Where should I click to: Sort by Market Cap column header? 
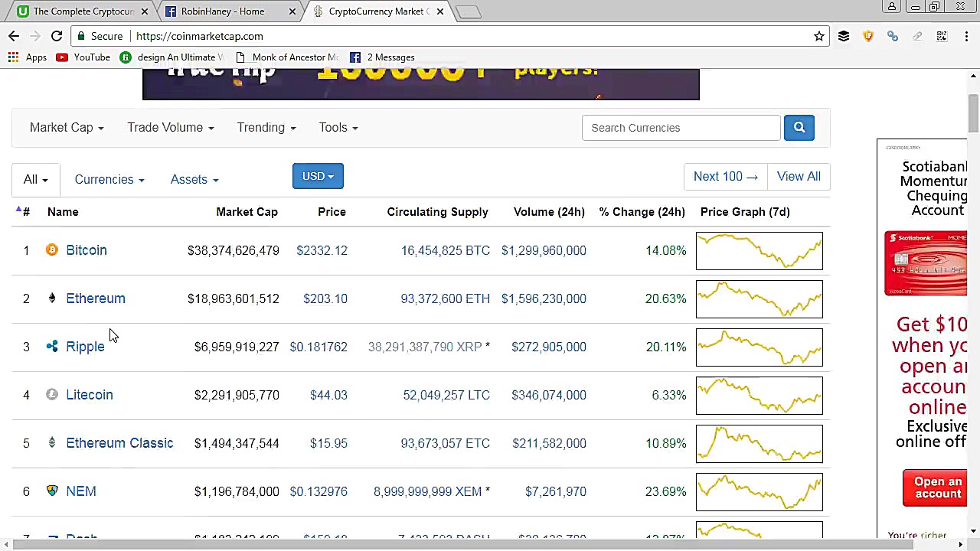[247, 212]
